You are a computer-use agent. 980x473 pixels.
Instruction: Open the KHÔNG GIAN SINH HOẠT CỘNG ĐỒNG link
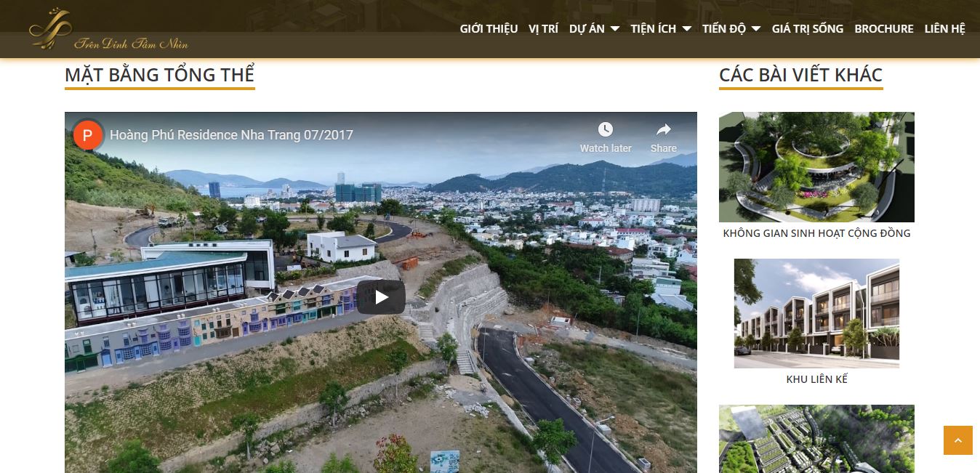coord(816,233)
